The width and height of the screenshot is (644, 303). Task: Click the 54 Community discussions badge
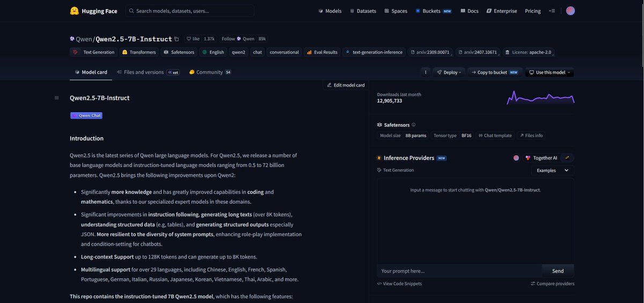tap(228, 72)
